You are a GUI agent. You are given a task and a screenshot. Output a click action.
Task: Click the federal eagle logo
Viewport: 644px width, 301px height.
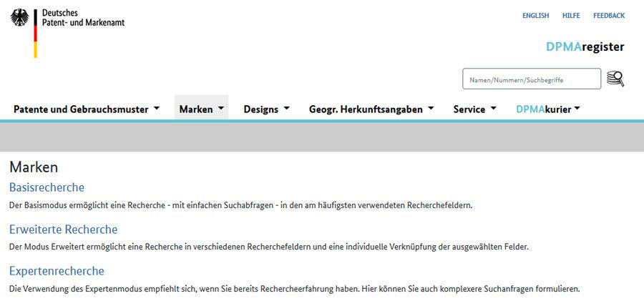[19, 18]
